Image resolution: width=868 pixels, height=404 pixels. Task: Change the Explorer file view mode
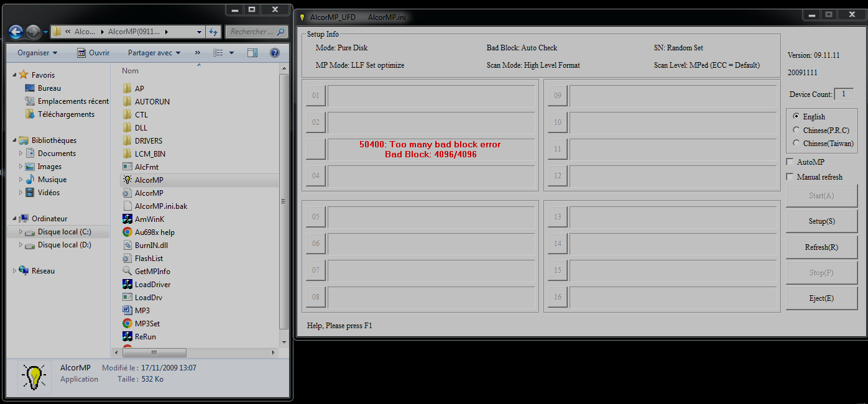tap(218, 53)
